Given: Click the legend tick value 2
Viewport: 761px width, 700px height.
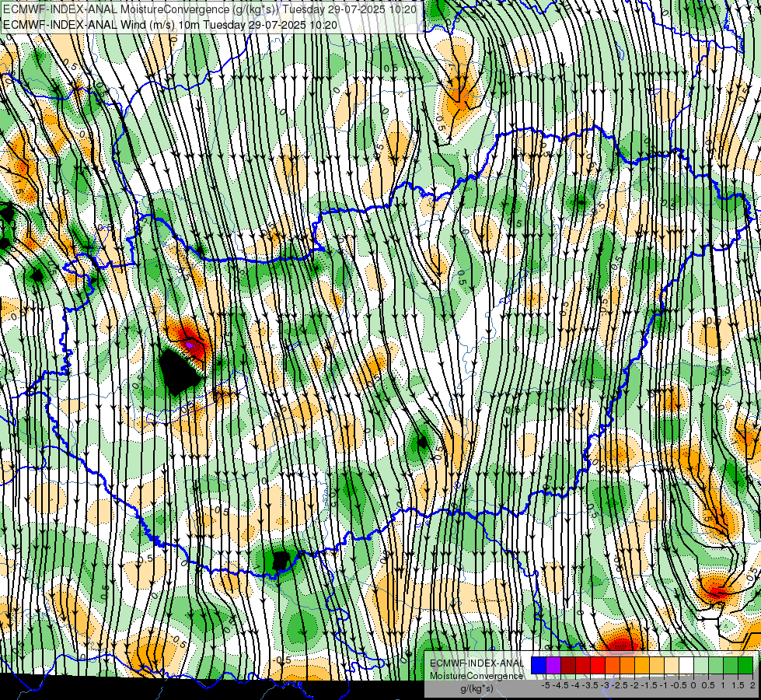Looking at the screenshot, I should [752, 685].
